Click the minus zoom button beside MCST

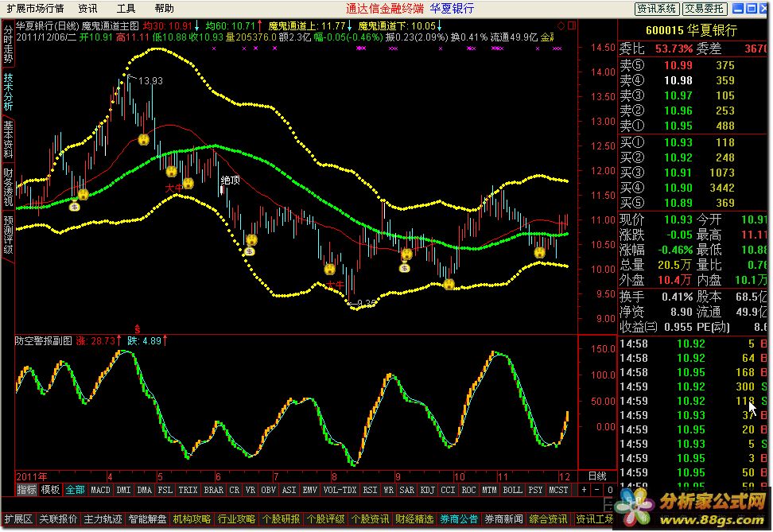click(x=597, y=490)
